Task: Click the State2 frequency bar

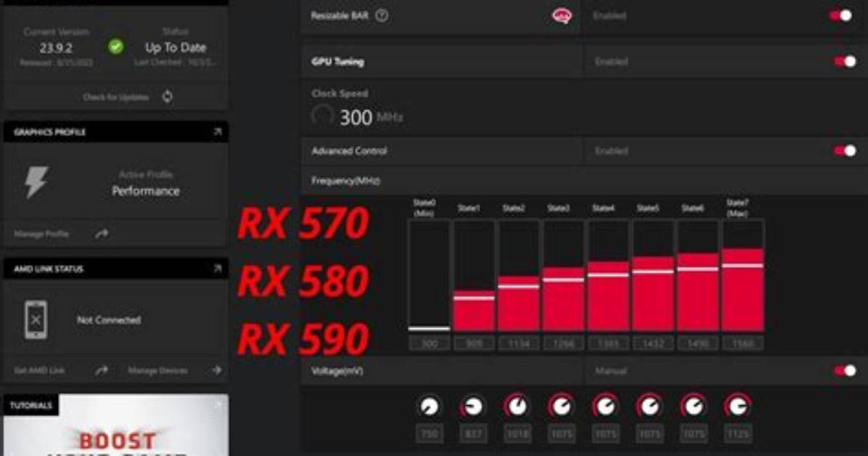Action: click(x=519, y=275)
